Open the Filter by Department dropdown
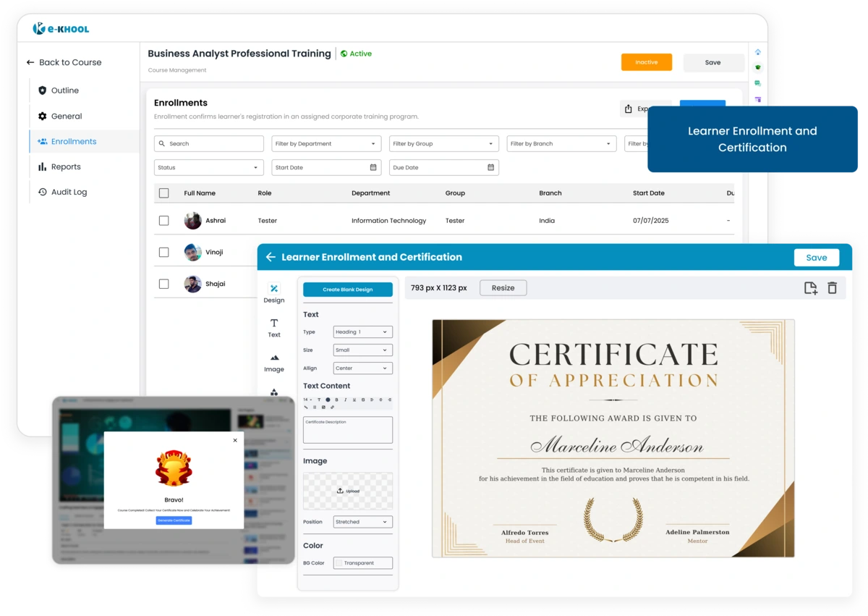 325,143
